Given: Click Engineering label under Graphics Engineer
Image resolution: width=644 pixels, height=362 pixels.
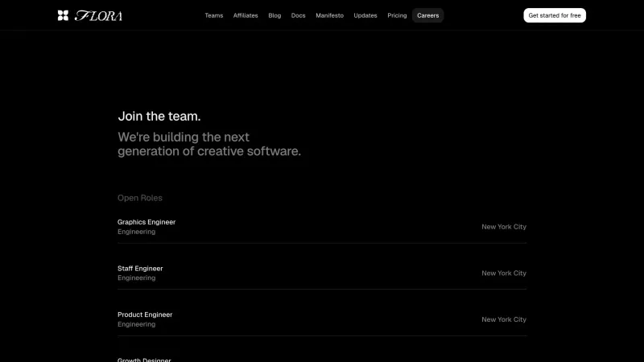Looking at the screenshot, I should [x=136, y=232].
